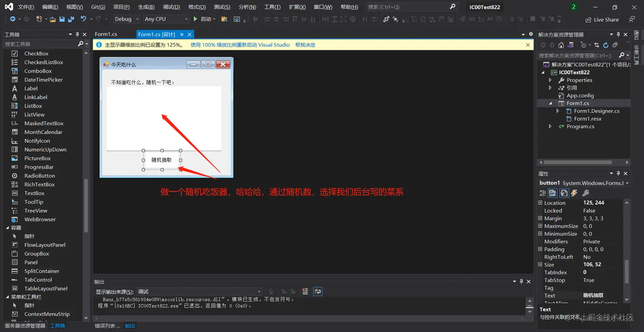
Task: Click the Switch Views icon in Solution Explorer
Action: pyautogui.click(x=571, y=45)
